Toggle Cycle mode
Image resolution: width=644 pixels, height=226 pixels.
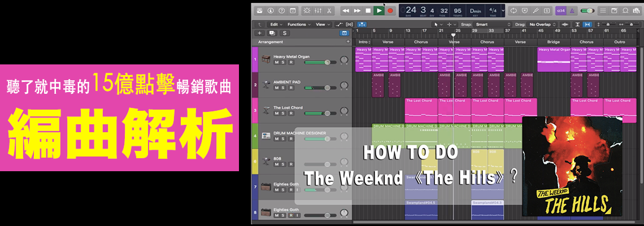click(513, 11)
